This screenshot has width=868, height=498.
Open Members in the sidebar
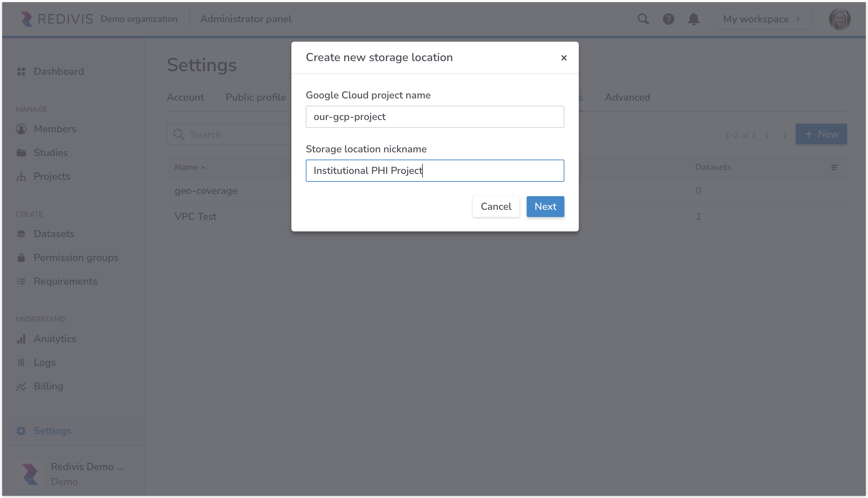point(55,129)
